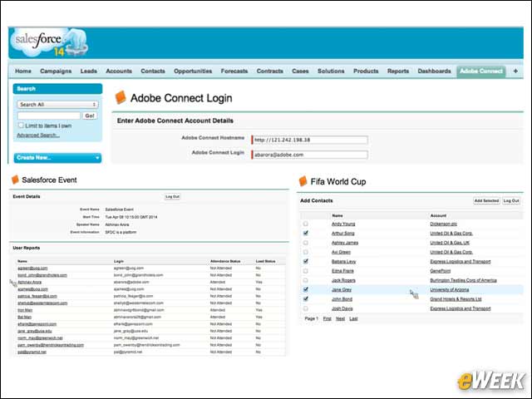
Task: Open the Andy Young contact link
Action: coord(343,224)
